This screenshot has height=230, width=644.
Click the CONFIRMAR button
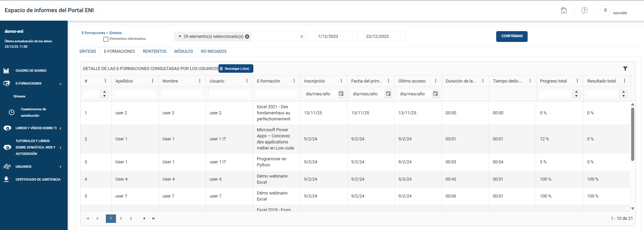(x=512, y=36)
